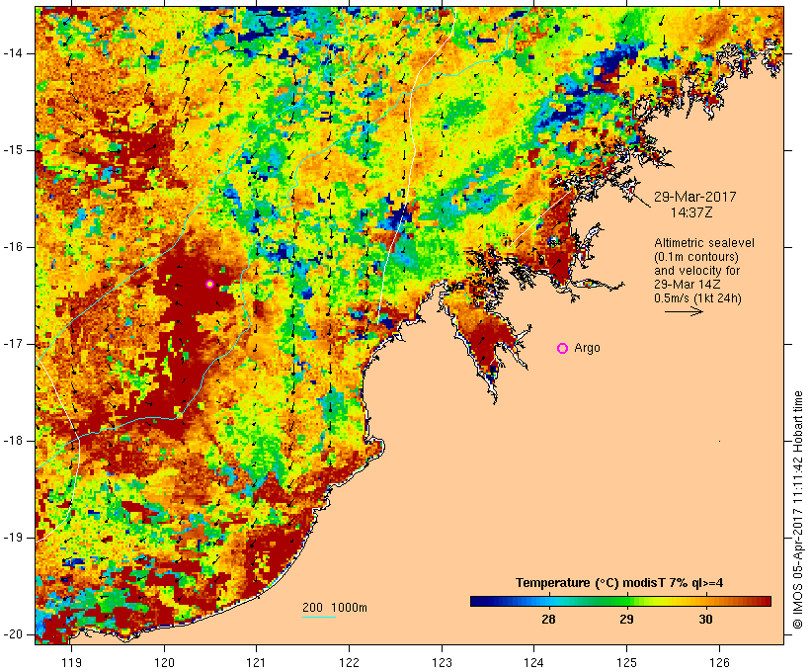Viewport: 810px width, 672px height.
Task: Click the temperature colorbar title text
Action: click(619, 583)
